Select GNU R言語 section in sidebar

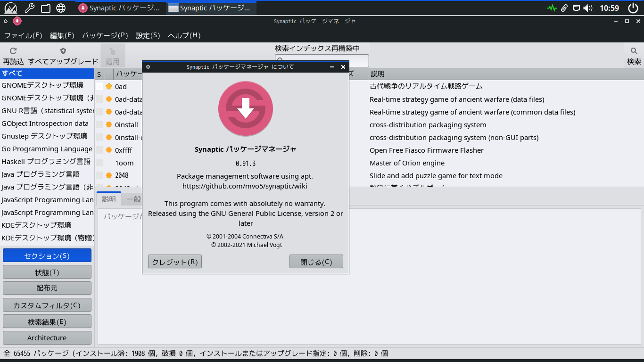pyautogui.click(x=47, y=111)
